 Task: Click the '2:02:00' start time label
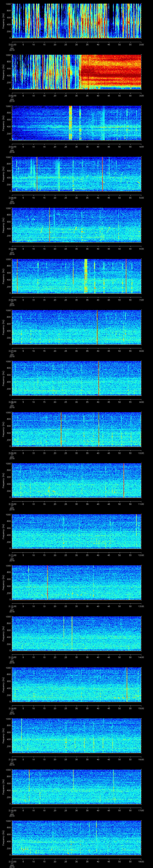pos(12,96)
